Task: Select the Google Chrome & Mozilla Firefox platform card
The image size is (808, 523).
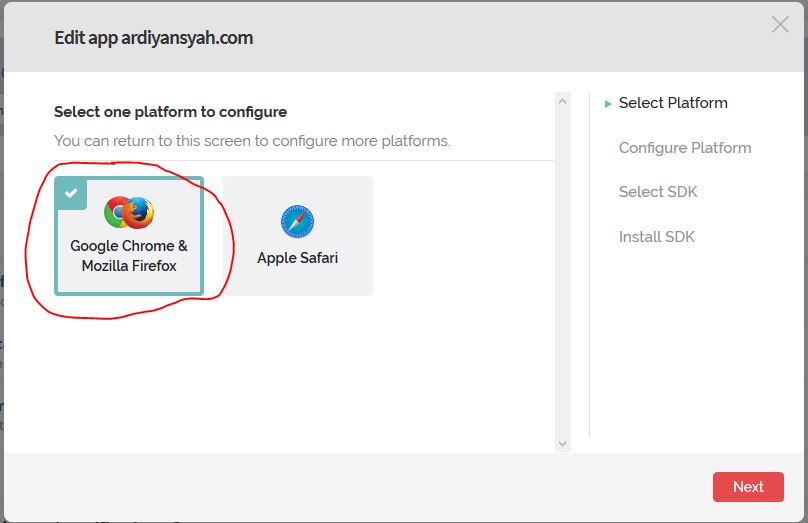Action: tap(129, 236)
